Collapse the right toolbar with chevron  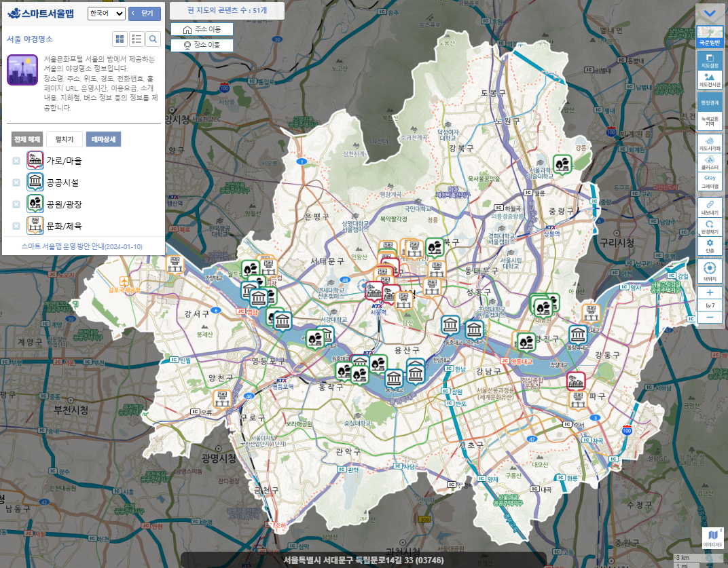(710, 14)
